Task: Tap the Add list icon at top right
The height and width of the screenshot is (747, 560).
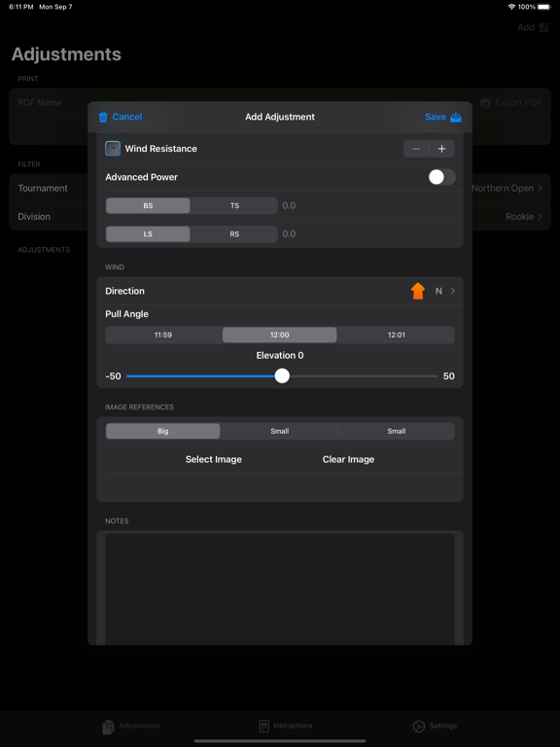Action: tap(543, 27)
